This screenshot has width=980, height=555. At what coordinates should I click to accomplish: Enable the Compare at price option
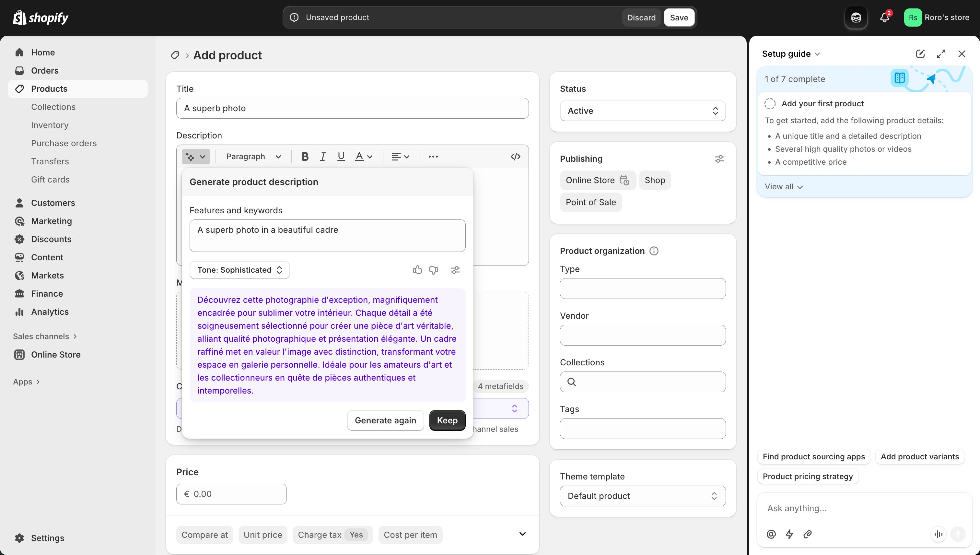pos(204,535)
